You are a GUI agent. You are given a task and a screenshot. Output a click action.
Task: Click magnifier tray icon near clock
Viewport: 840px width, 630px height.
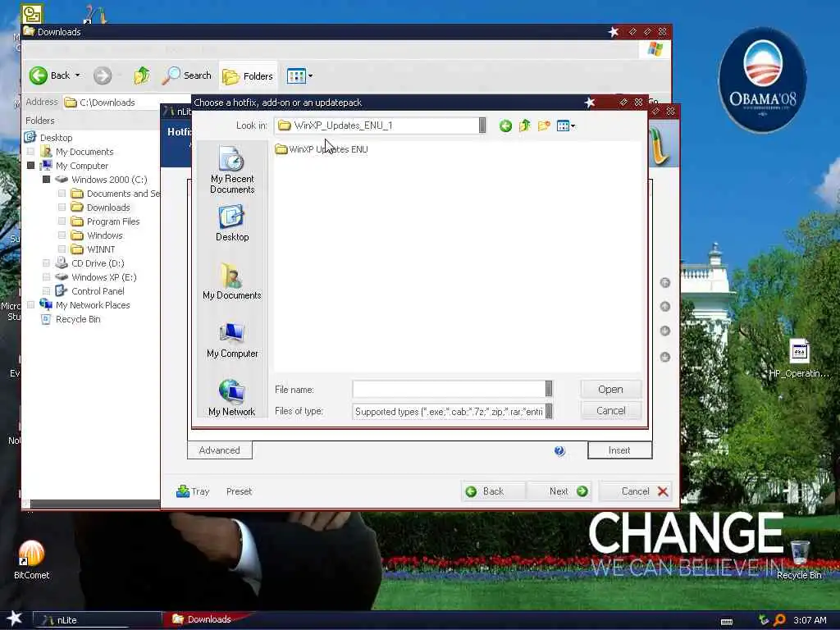click(779, 620)
